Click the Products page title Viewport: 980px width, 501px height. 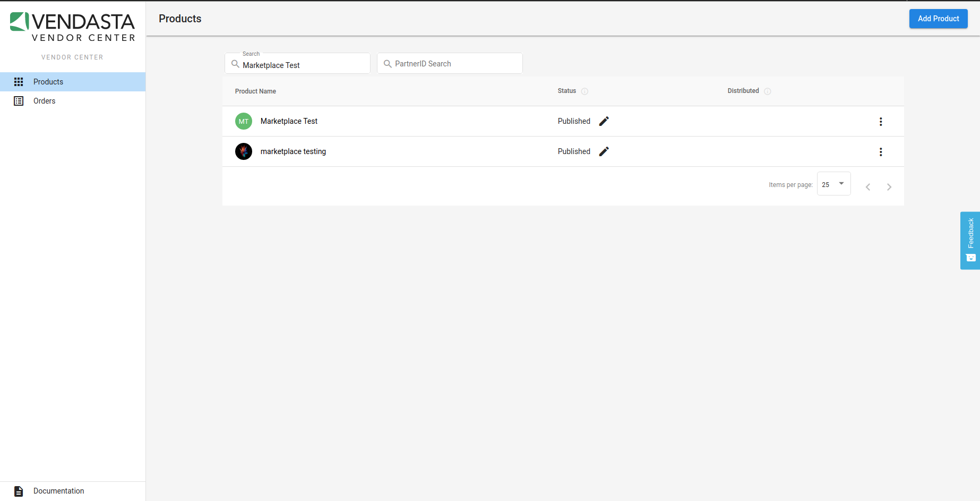click(180, 19)
